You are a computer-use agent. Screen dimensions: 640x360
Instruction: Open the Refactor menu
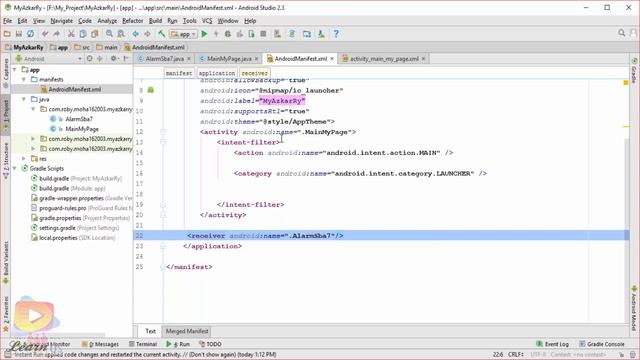click(133, 20)
